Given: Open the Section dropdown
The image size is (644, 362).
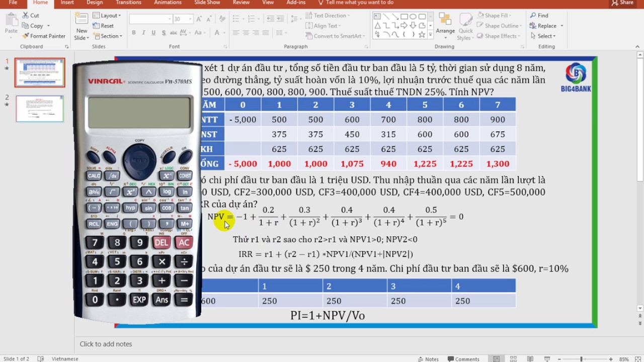Looking at the screenshot, I should coord(108,36).
